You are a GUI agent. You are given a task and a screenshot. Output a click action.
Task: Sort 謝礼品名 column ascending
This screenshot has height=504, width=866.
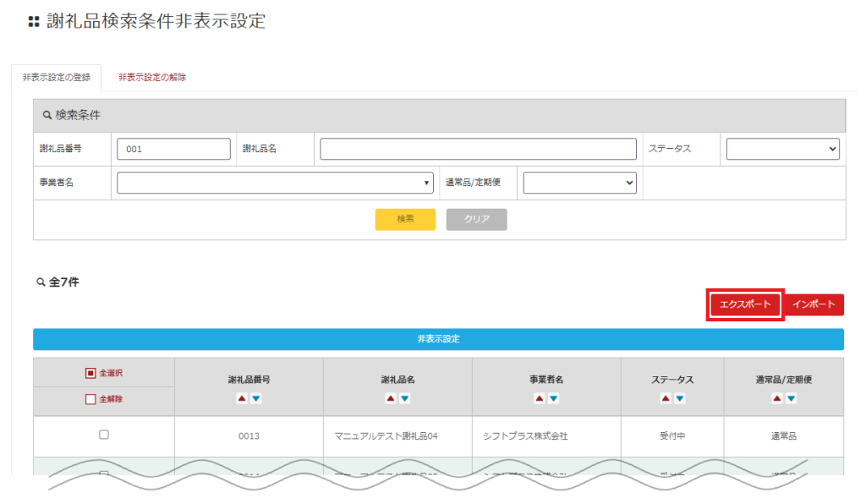(x=391, y=398)
